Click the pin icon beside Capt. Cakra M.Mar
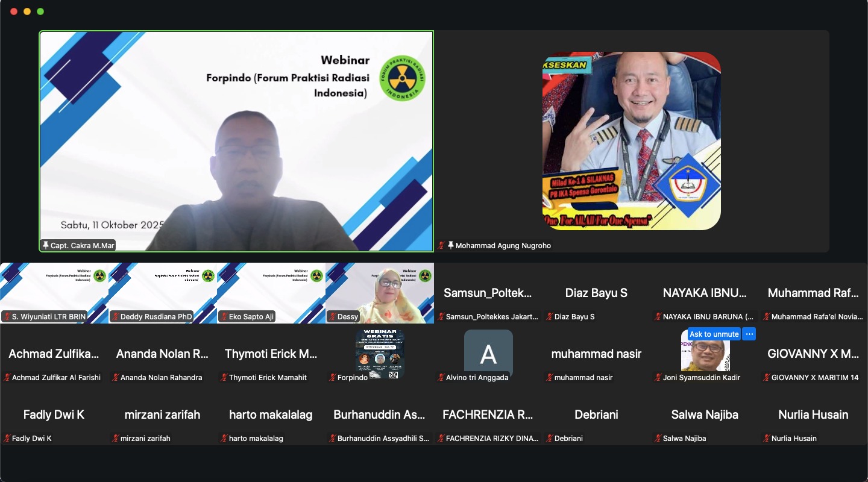This screenshot has height=482, width=868. [x=46, y=245]
